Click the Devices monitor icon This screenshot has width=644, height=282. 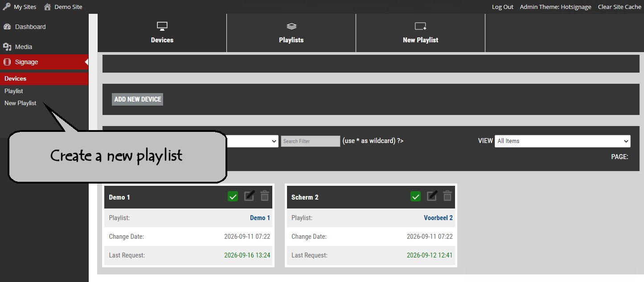coord(162,26)
